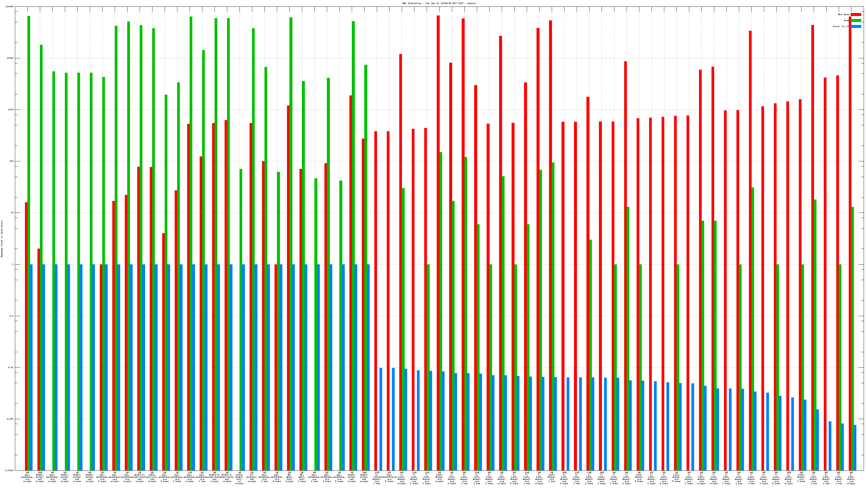Click the Score (0..1) legend text
This screenshot has height=488, width=868.
[841, 26]
